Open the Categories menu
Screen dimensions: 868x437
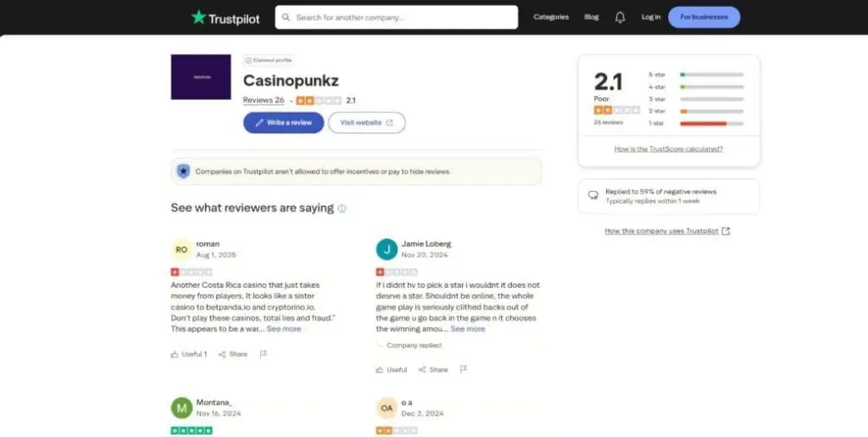pyautogui.click(x=551, y=17)
